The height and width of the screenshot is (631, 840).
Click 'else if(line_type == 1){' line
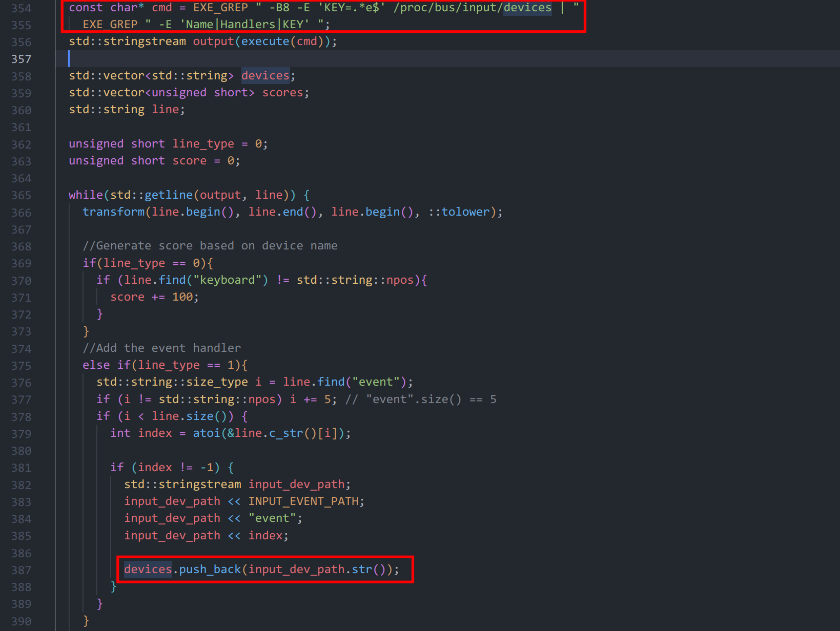[x=166, y=365]
